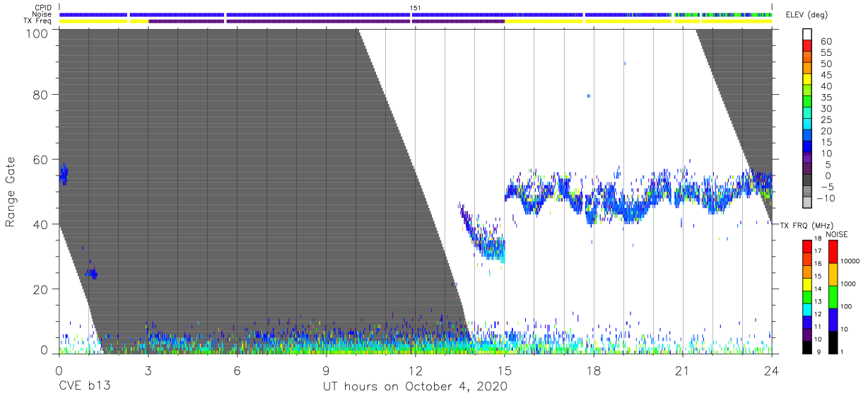
Task: Click the 'CVE b13' radar label
Action: coord(84,387)
